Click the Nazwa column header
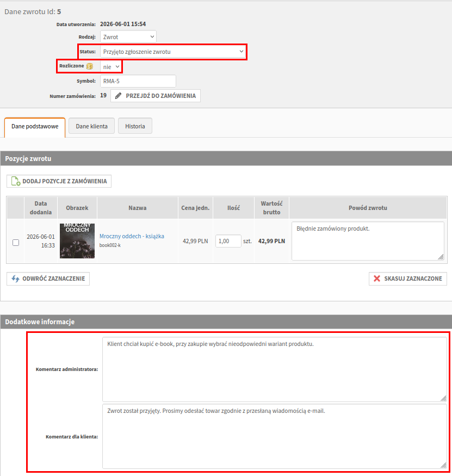 point(138,208)
